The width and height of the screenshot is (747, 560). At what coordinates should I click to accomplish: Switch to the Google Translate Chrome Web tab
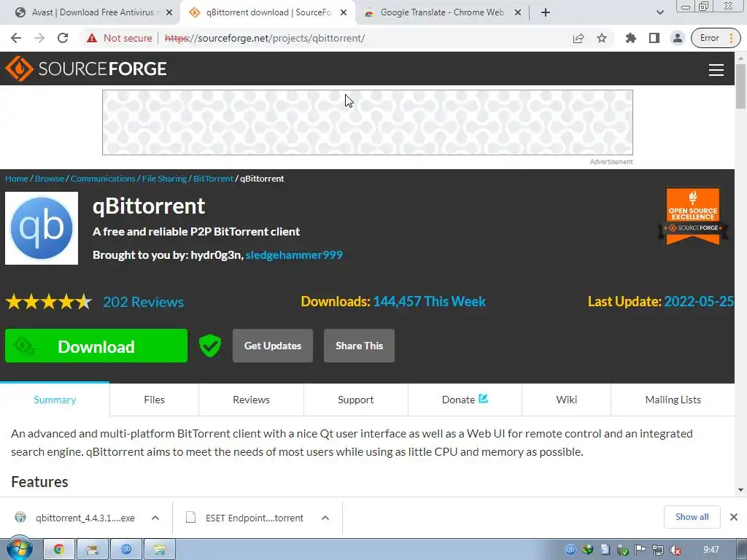(x=441, y=12)
